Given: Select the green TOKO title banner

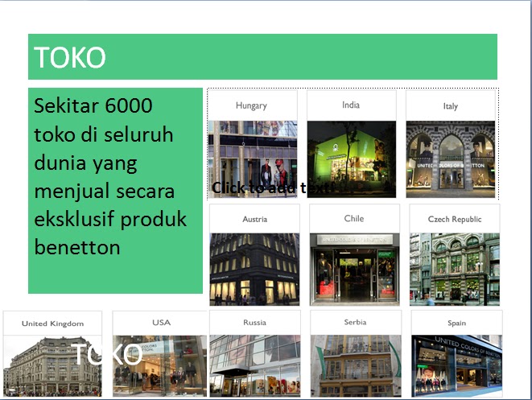Looking at the screenshot, I should click(x=262, y=56).
